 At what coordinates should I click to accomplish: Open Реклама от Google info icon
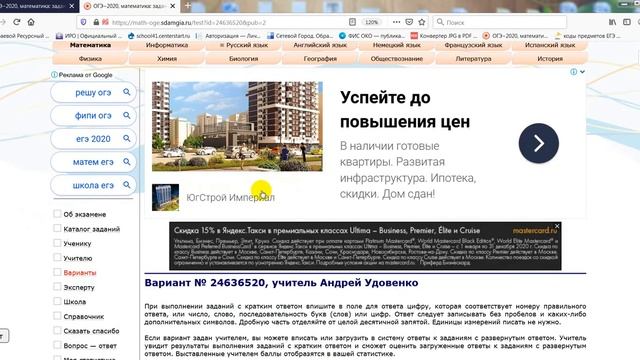(x=54, y=75)
